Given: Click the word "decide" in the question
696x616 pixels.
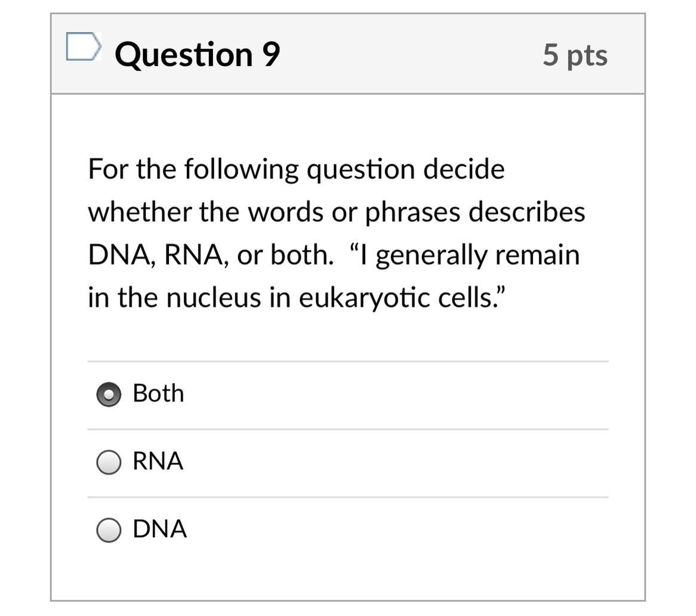Looking at the screenshot, I should click(464, 169).
